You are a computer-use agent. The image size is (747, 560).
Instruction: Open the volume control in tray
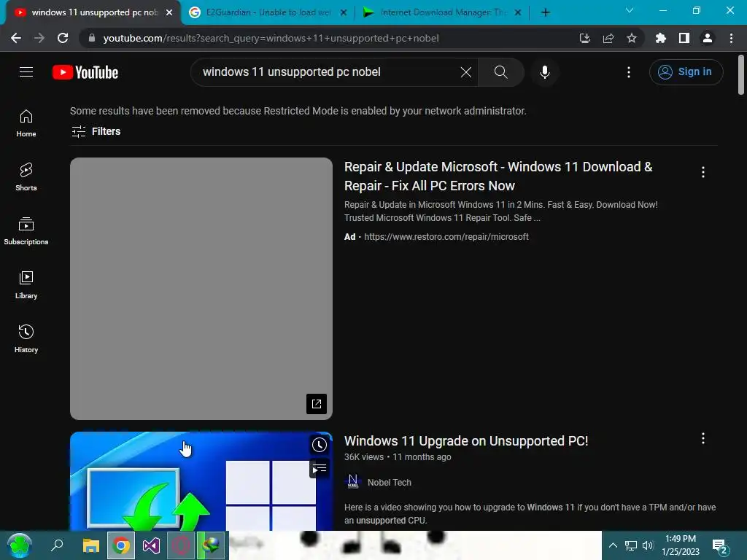(648, 545)
